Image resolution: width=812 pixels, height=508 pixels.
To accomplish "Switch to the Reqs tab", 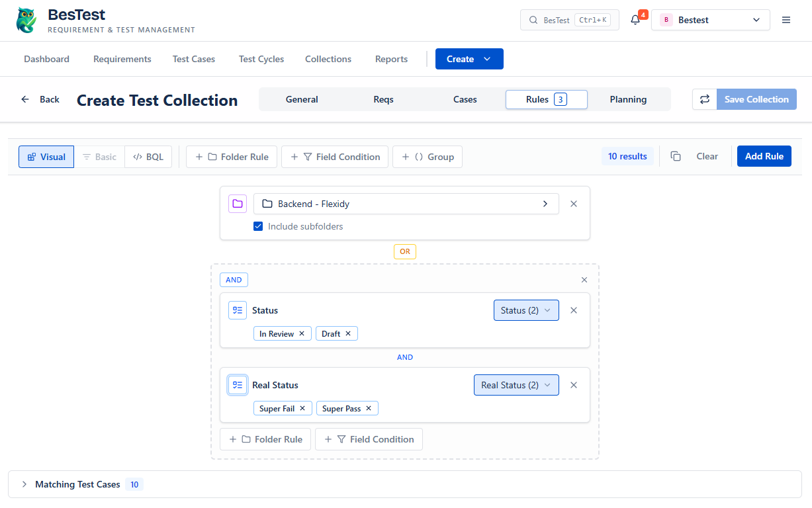I will 383,99.
